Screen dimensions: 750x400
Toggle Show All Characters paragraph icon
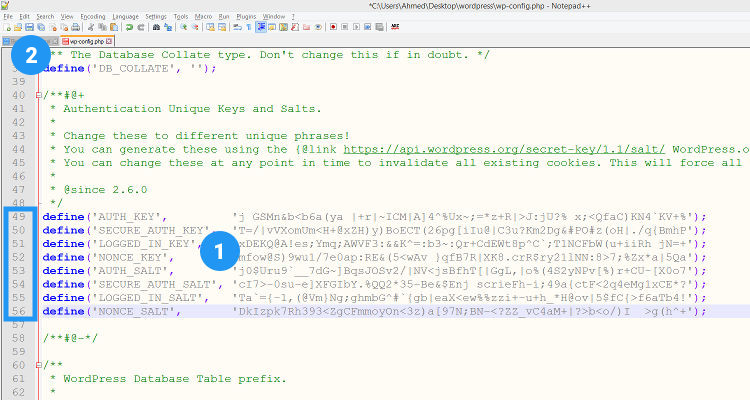(249, 27)
